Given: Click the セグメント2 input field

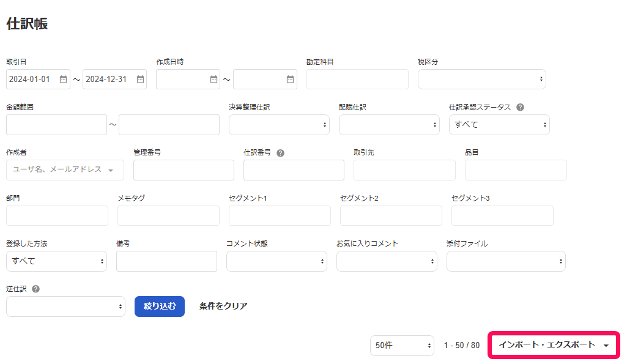Looking at the screenshot, I should click(391, 215).
